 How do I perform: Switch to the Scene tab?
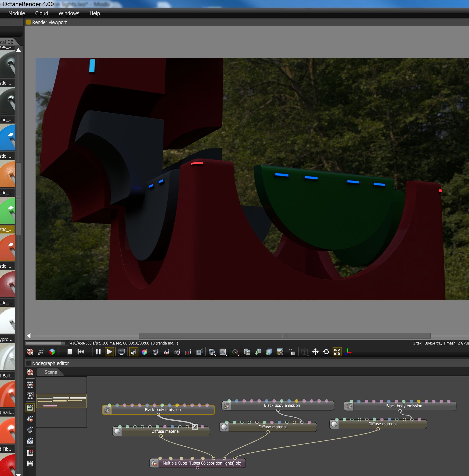pyautogui.click(x=51, y=372)
